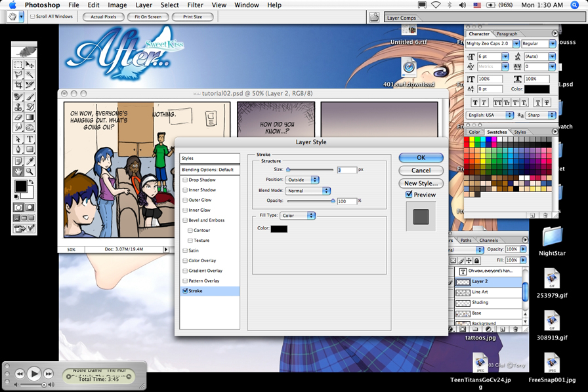Create new layer icon in Layers panel
588x392 pixels.
point(503,330)
